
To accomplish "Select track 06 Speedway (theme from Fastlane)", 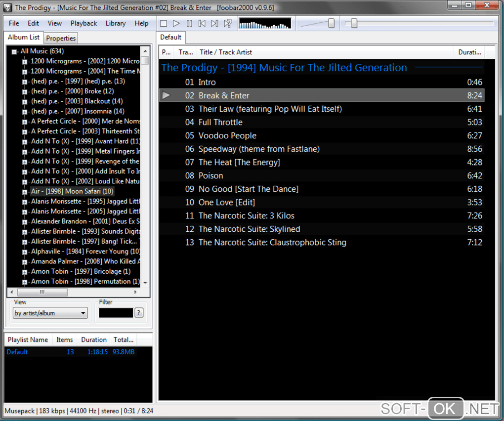I will click(x=322, y=149).
